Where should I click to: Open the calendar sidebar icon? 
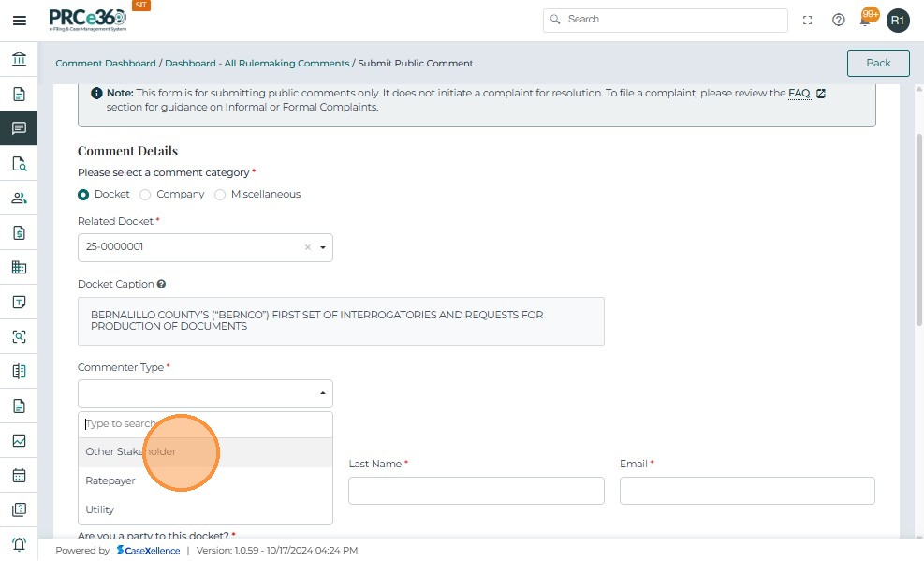(x=19, y=475)
